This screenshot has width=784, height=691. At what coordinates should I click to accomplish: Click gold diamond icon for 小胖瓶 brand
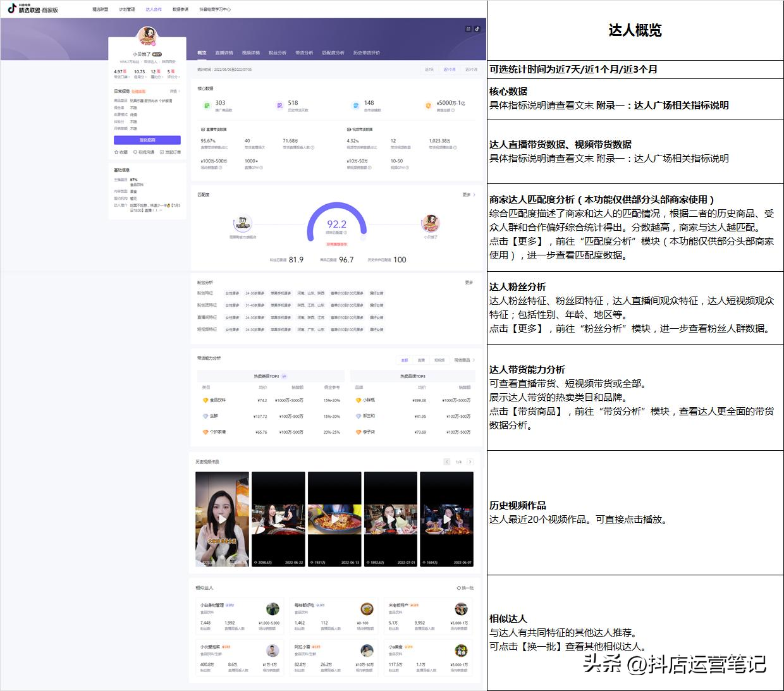tap(358, 400)
